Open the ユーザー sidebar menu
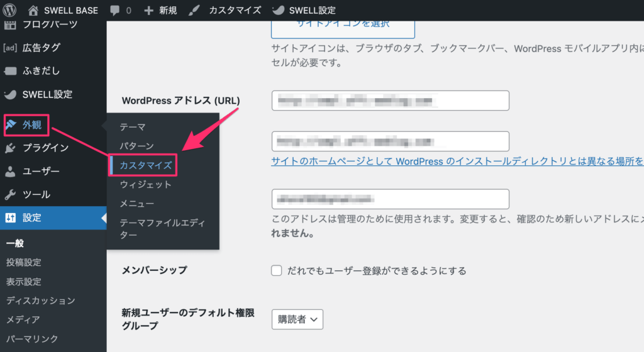 (x=41, y=172)
